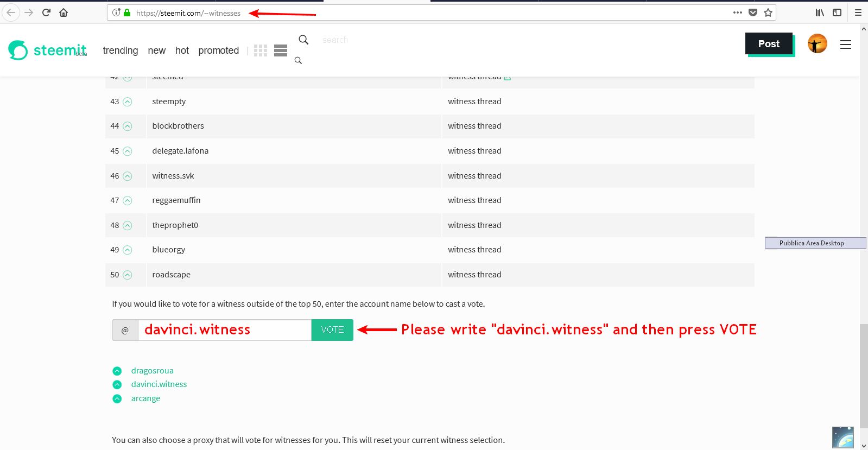This screenshot has height=450, width=868.
Task: Open the trending feed
Action: click(121, 50)
